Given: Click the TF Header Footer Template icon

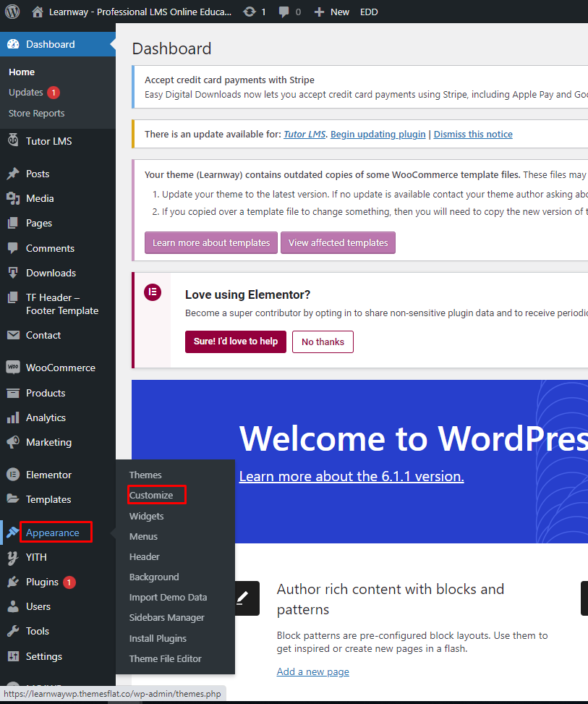Looking at the screenshot, I should (13, 297).
